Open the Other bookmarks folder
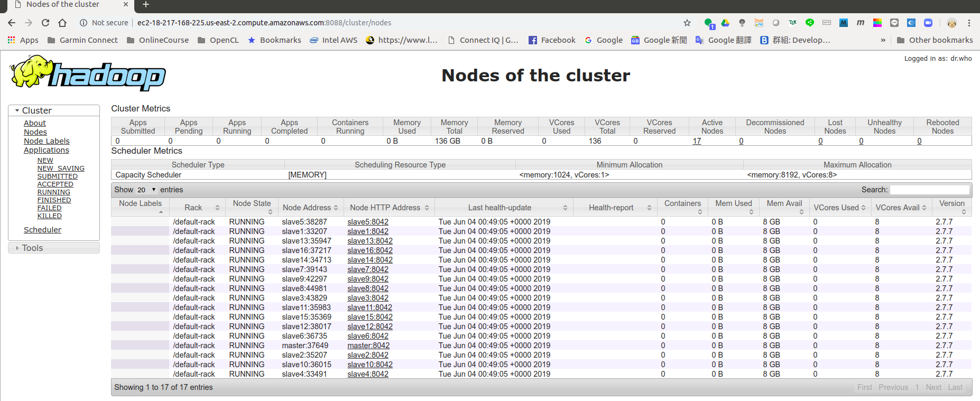980x401 pixels. pos(935,40)
